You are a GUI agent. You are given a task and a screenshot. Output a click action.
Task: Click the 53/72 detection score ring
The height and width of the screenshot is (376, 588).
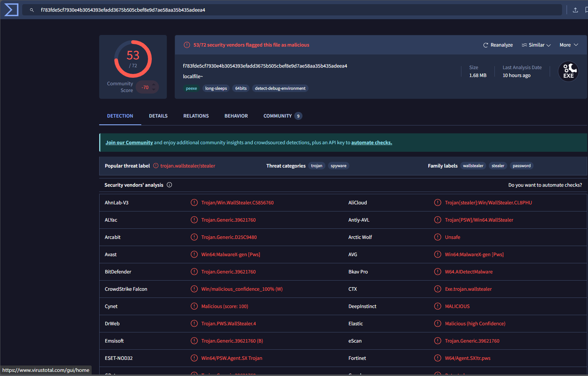[133, 59]
